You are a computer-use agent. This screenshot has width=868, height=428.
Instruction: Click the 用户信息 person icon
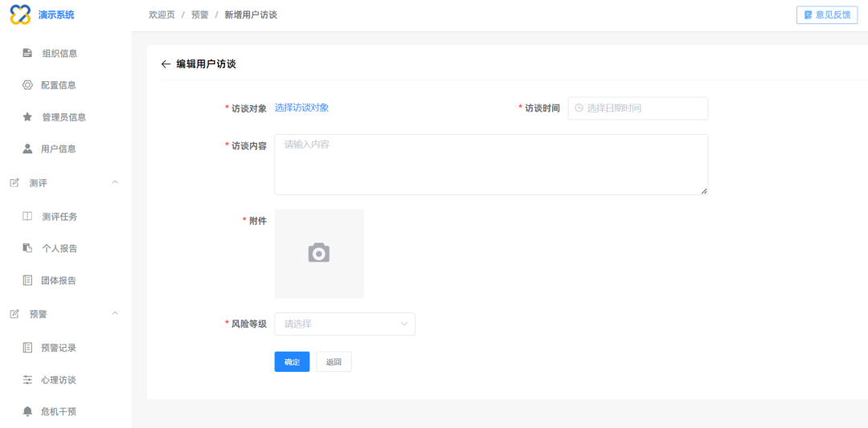(27, 149)
